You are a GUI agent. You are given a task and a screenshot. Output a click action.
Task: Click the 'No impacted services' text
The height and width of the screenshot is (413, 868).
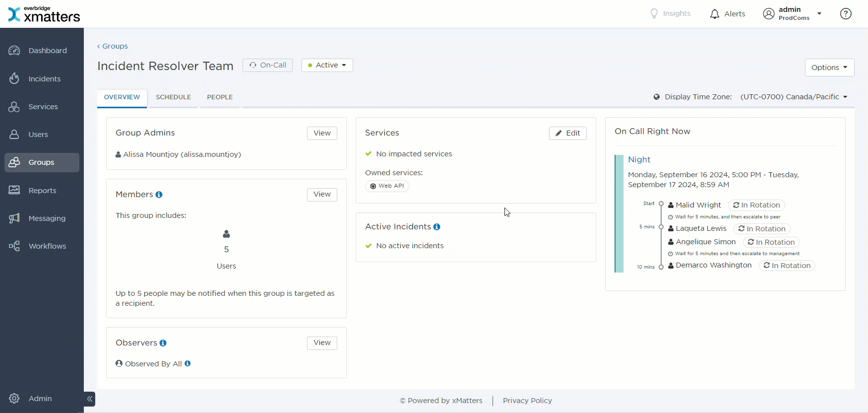click(x=414, y=154)
